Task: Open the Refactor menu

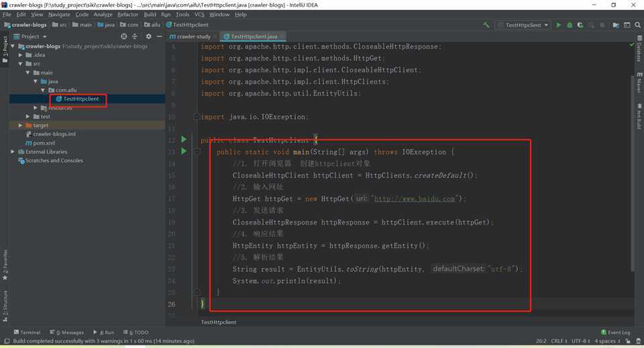Action: coord(127,14)
